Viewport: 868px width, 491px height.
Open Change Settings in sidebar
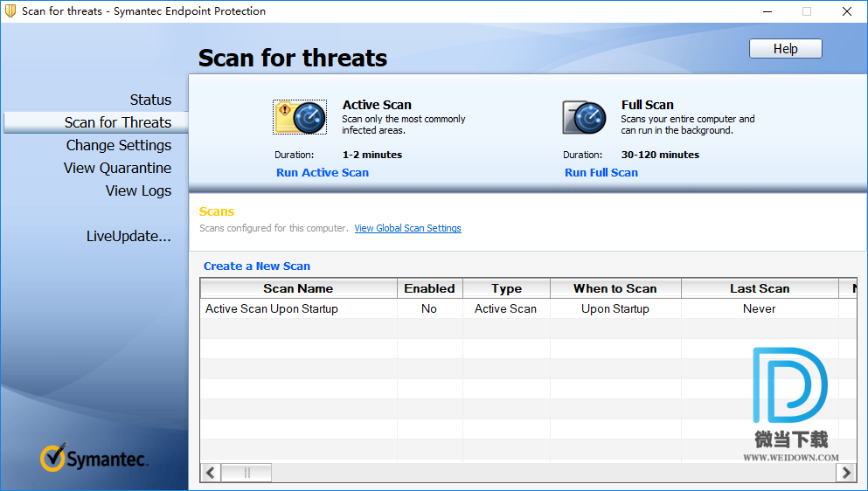(119, 145)
